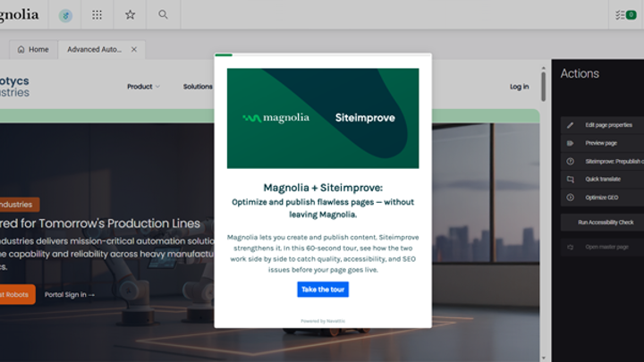Click the pencil icon for Edit page properties
The image size is (644, 362).
point(570,125)
